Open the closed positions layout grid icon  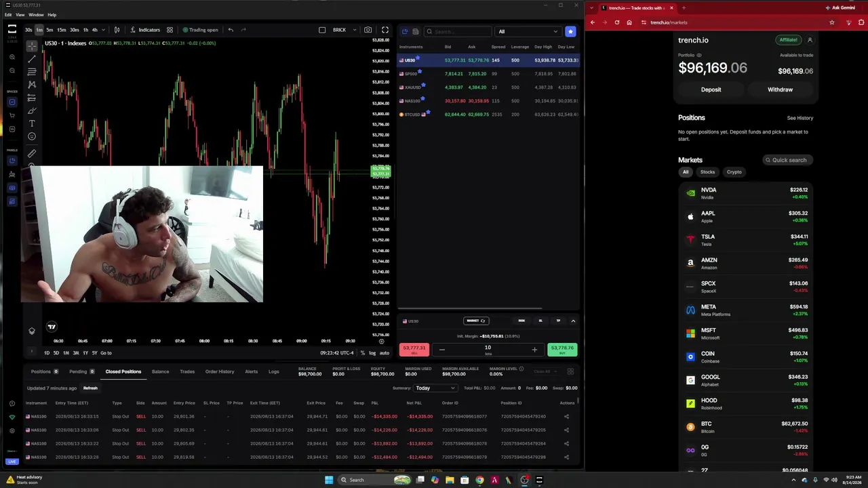[570, 371]
